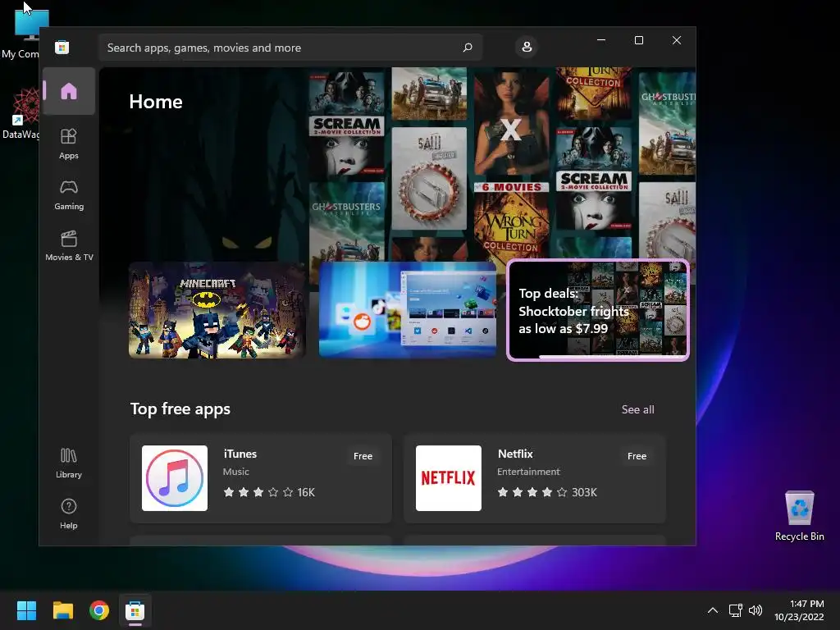
Task: Open the Netflix app icon
Action: 449,478
